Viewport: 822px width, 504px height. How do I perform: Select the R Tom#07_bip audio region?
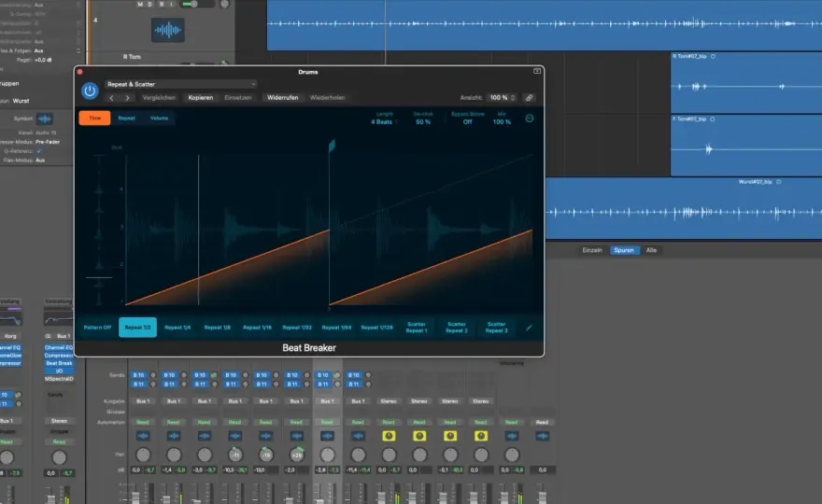tap(746, 82)
